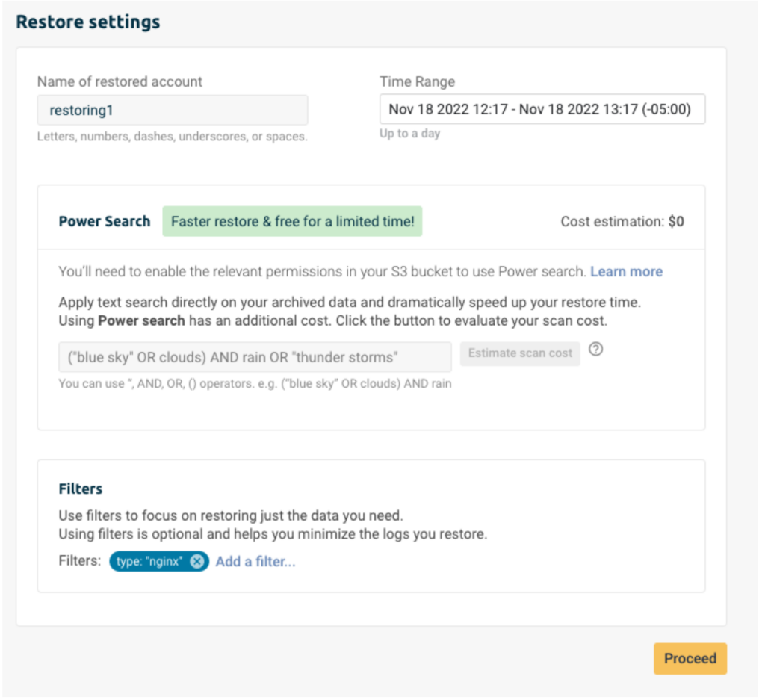Viewport: 765px width, 700px height.
Task: Click the Power Search heading
Action: pos(105,221)
